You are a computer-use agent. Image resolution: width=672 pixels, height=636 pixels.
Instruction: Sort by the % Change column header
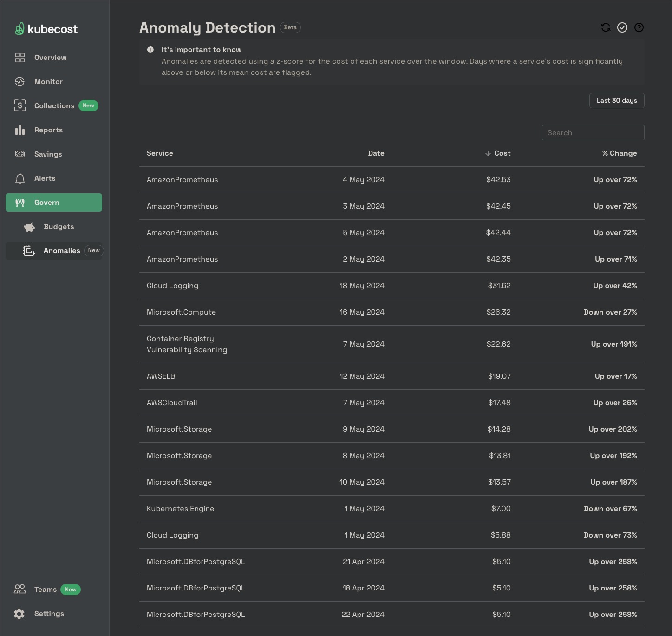[x=620, y=153]
